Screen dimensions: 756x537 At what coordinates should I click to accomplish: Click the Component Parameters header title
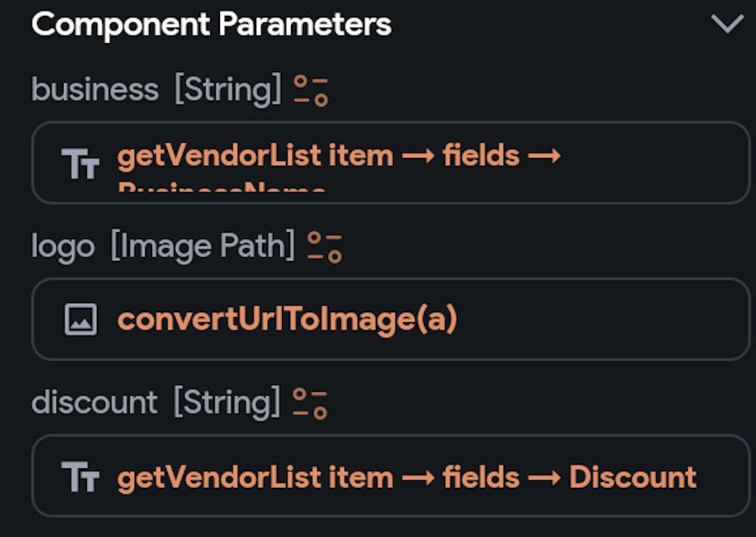211,25
